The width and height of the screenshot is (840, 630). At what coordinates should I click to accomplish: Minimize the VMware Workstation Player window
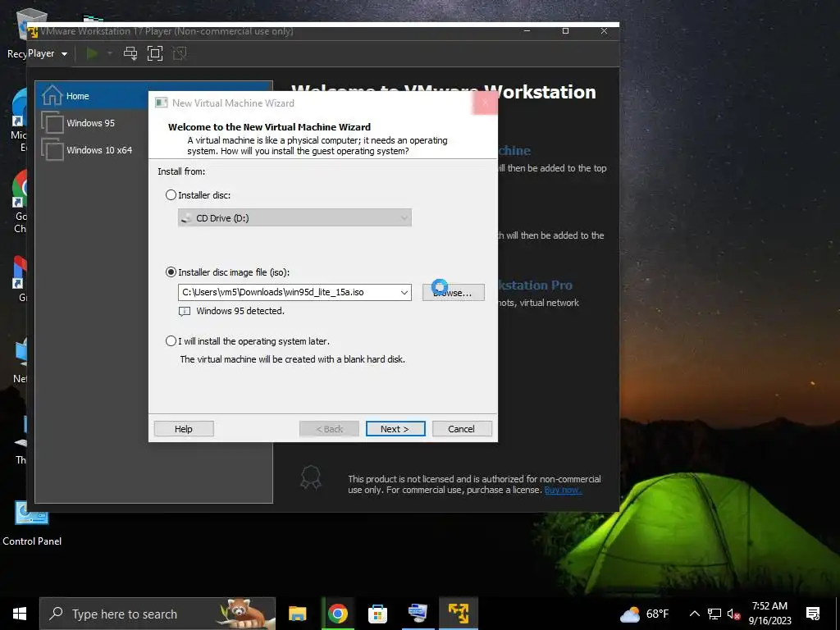527,31
